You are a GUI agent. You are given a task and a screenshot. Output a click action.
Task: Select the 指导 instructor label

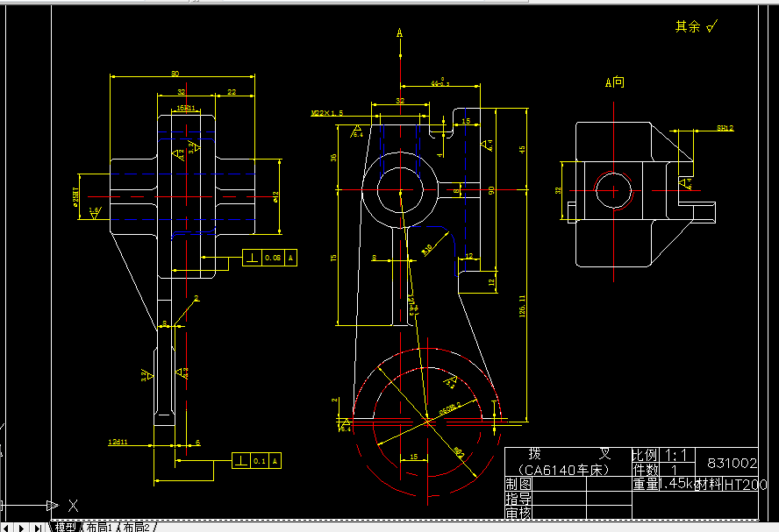pos(518,498)
